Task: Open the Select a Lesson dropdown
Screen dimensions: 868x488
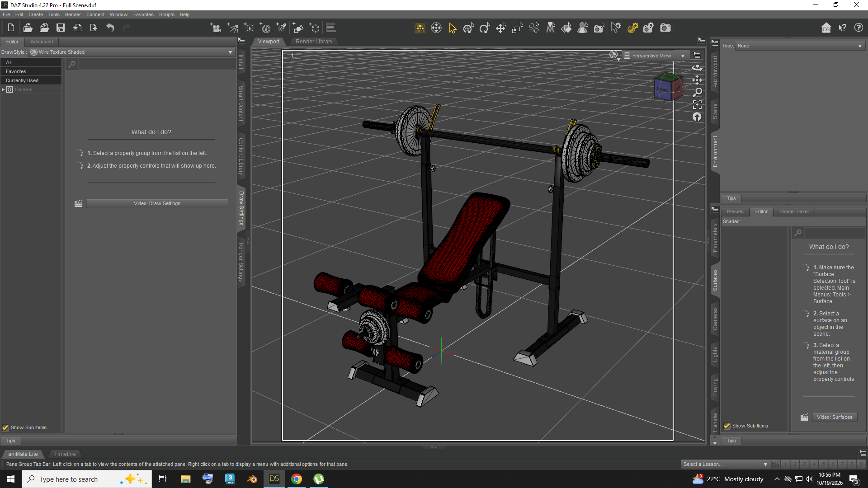Action: pos(725,464)
